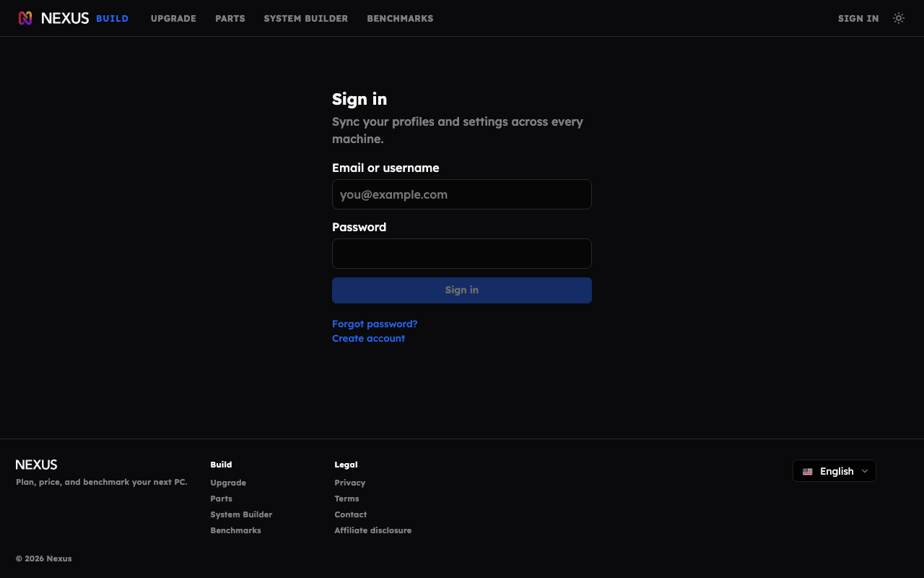Click the NEXUS BUILD wordmark in header
This screenshot has height=578, width=924.
(x=84, y=18)
